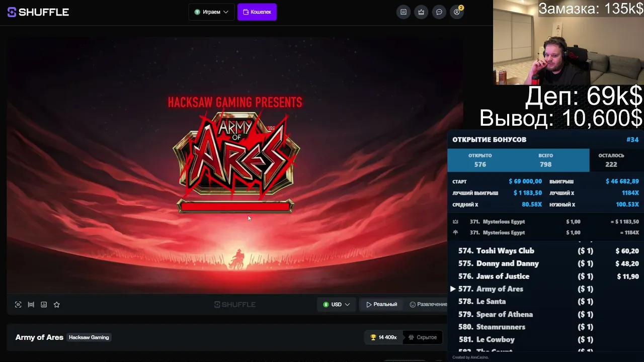Add Army of Ares to favorites
Screen dimensions: 644x362
[x=57, y=304]
